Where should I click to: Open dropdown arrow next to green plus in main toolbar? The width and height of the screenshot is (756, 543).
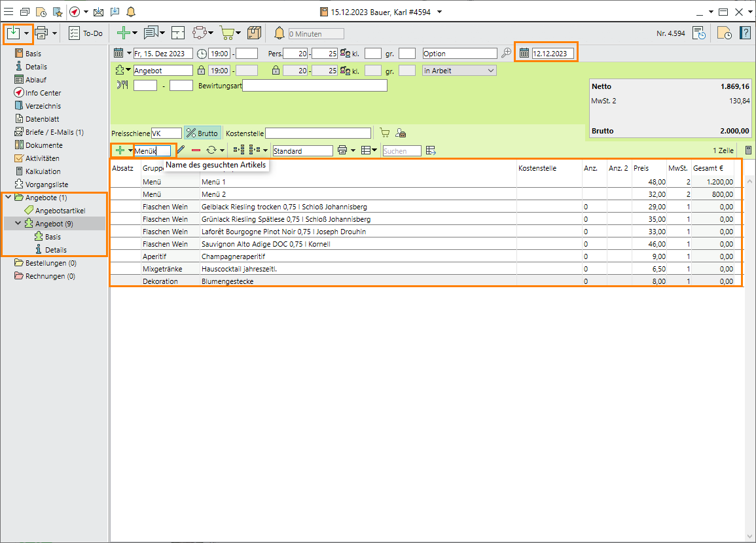point(135,33)
